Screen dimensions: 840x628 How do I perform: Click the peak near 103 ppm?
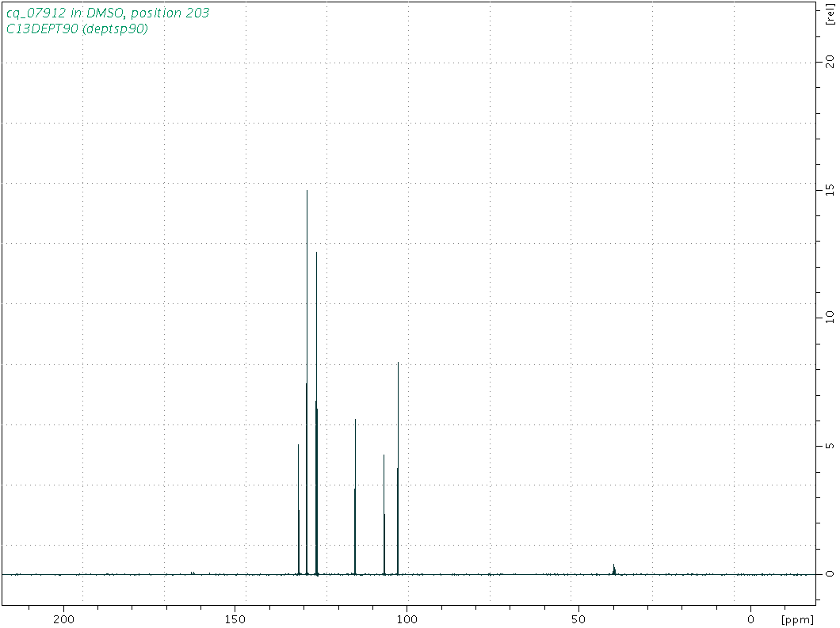pyautogui.click(x=398, y=469)
